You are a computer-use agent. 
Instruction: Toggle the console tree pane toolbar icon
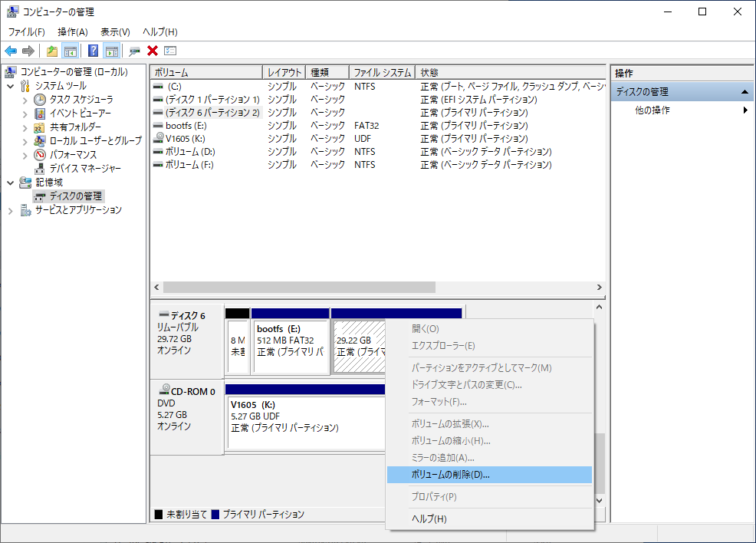click(71, 51)
